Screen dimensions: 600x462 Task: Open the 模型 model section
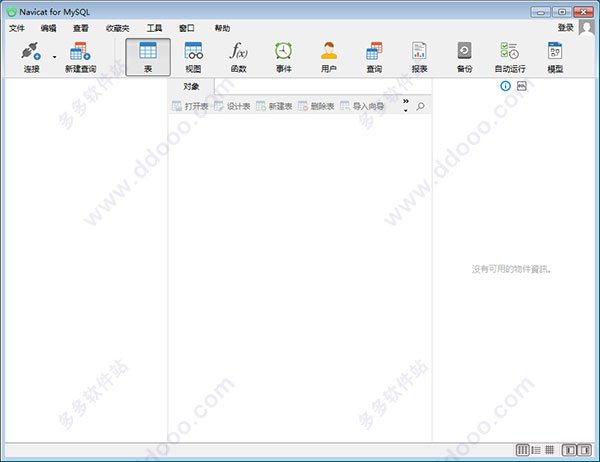pyautogui.click(x=555, y=57)
